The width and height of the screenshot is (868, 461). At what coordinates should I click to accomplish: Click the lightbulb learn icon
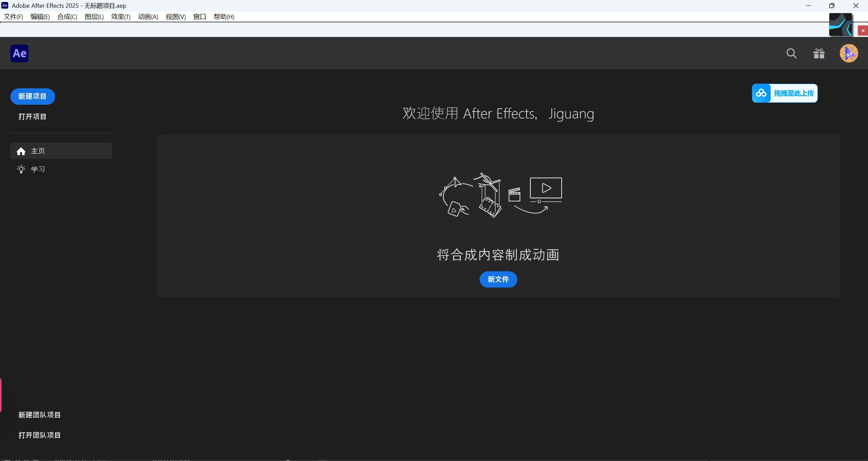click(21, 169)
